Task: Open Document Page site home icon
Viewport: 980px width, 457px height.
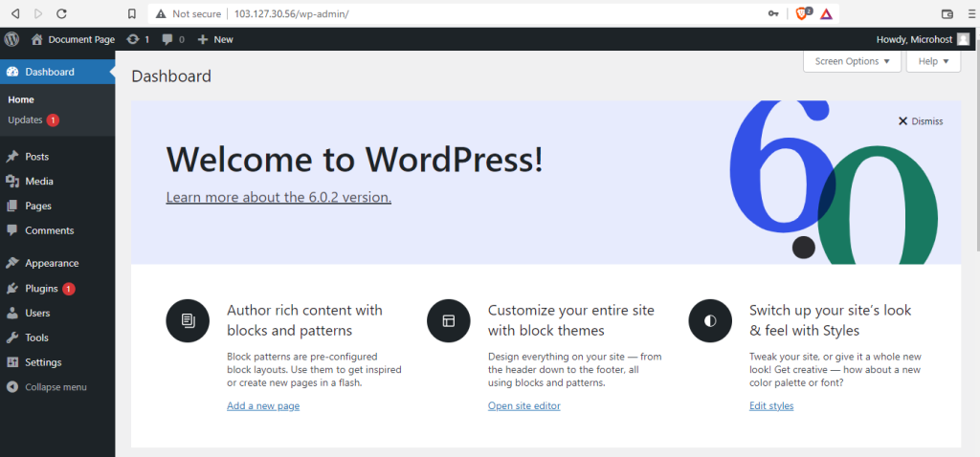Action: [x=37, y=39]
